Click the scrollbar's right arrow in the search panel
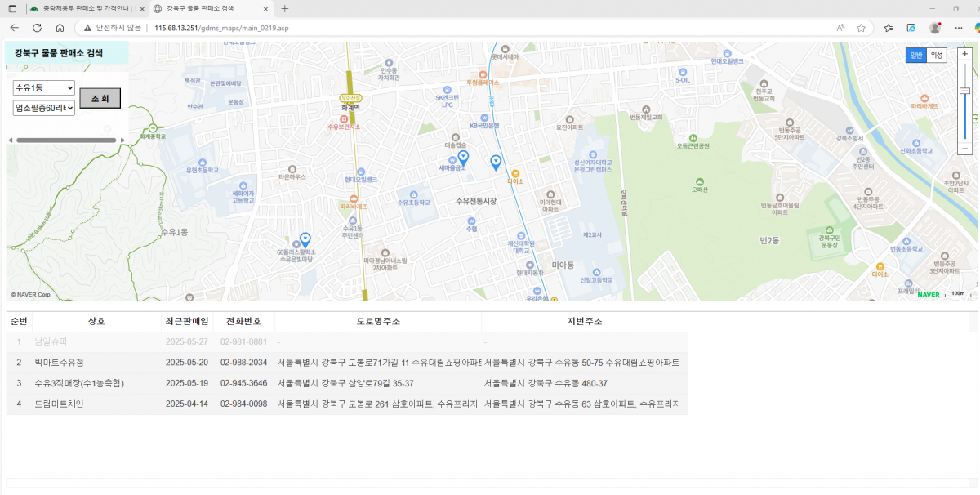The width and height of the screenshot is (980, 495). [x=122, y=140]
